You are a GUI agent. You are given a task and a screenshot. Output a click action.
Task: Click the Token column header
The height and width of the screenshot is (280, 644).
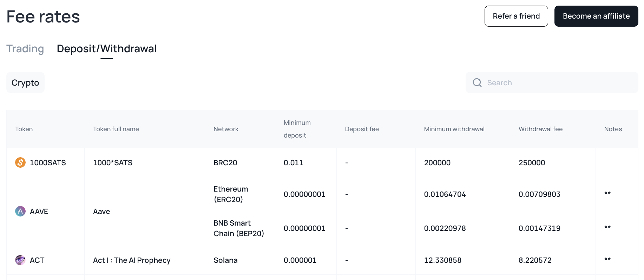[24, 129]
